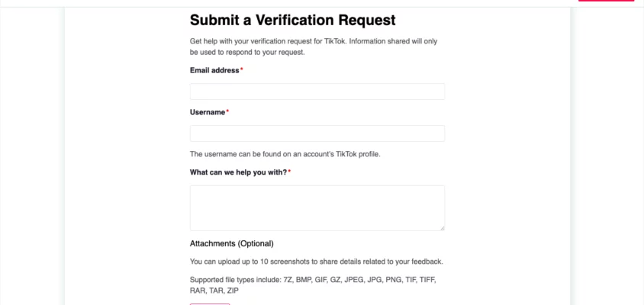Click the "Email address" field label
Viewport: 644px width, 305px height.
pos(214,70)
